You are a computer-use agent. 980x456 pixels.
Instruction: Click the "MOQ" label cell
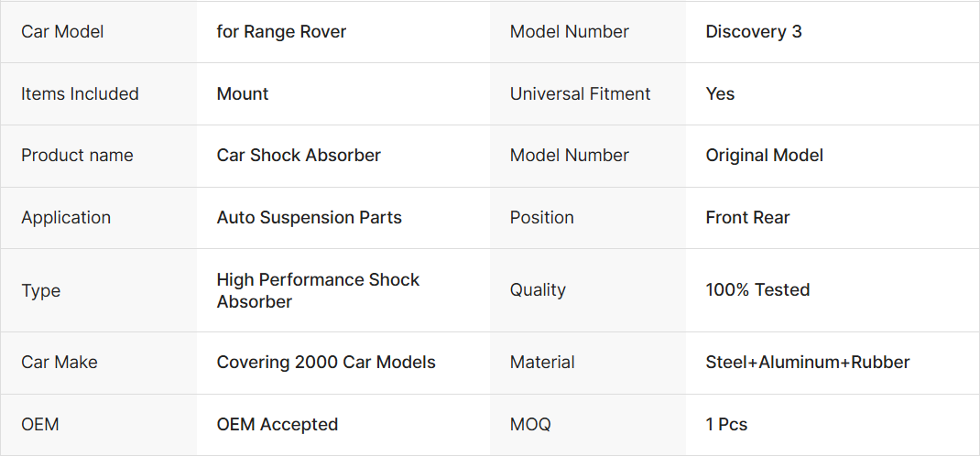pyautogui.click(x=530, y=425)
